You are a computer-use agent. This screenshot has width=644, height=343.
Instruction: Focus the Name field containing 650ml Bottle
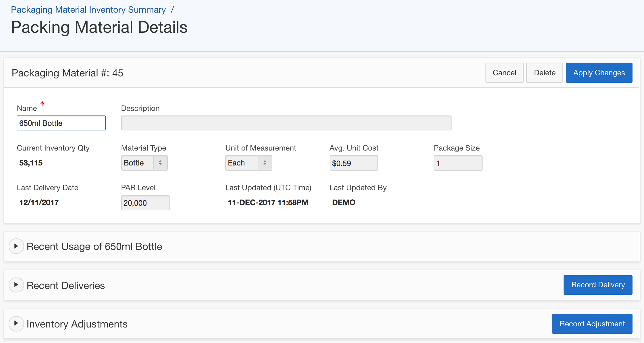61,123
